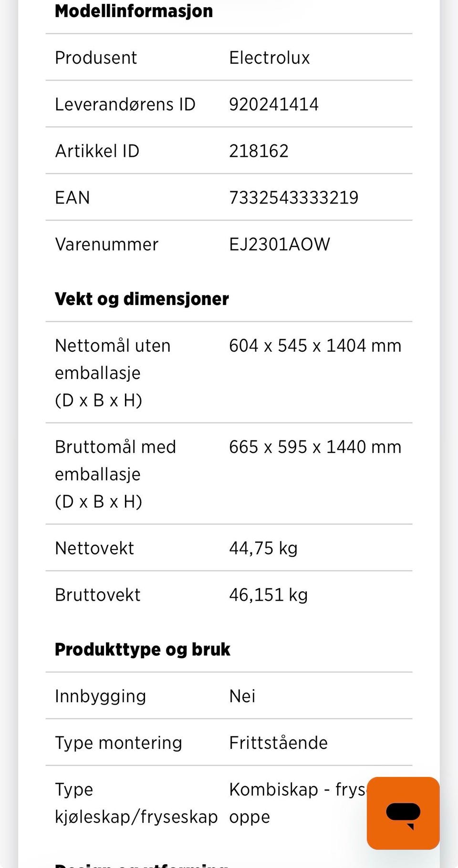Click the Bruttovekt value 46,151 kg
Screen dimensions: 458x868
269,595
